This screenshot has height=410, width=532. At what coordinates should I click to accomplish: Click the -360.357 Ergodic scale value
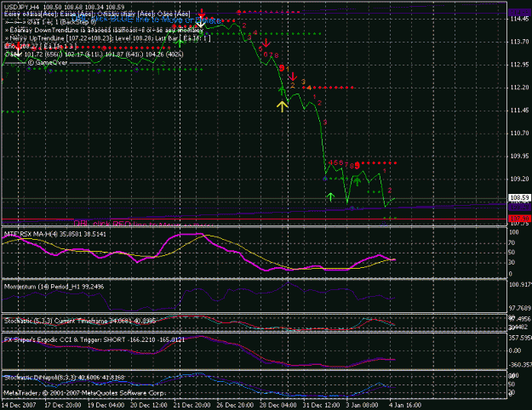coord(520,365)
